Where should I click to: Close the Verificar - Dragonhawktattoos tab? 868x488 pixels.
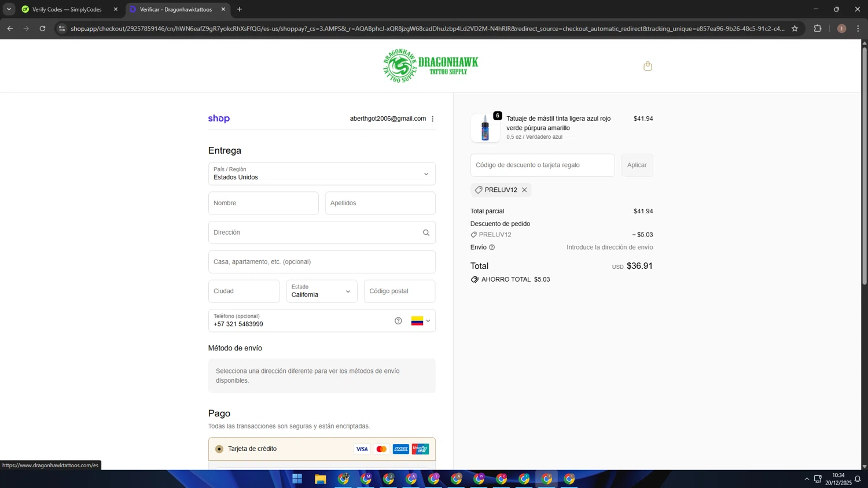[223, 9]
